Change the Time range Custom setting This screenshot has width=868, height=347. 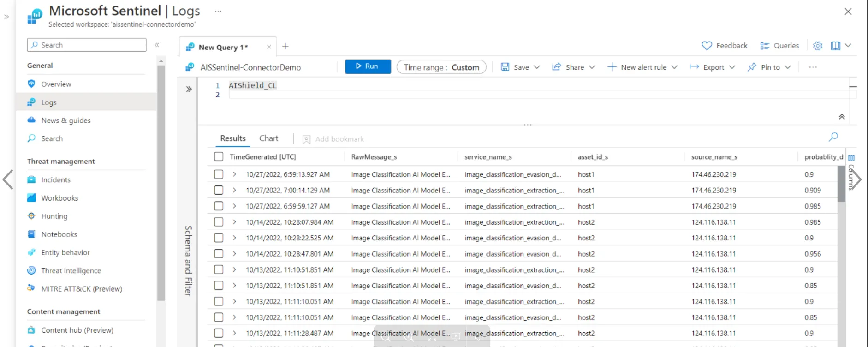coord(441,67)
